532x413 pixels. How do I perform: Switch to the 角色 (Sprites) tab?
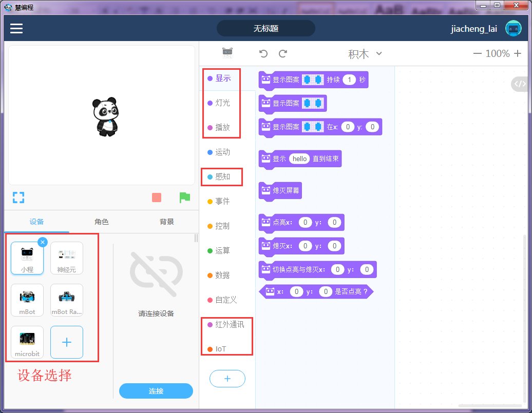[x=102, y=222]
